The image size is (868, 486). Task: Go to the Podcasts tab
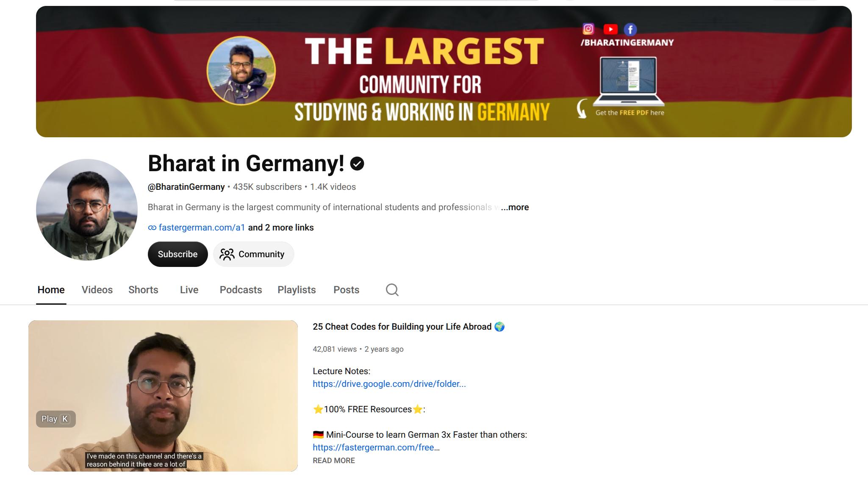[241, 290]
